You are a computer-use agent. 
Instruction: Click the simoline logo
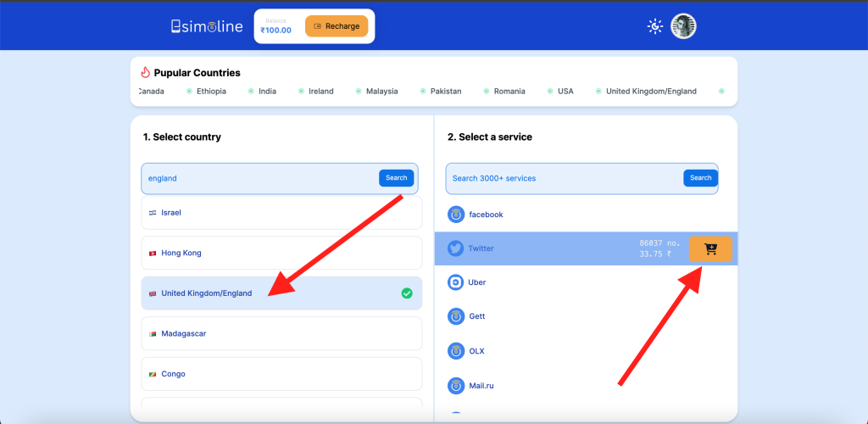click(x=207, y=26)
